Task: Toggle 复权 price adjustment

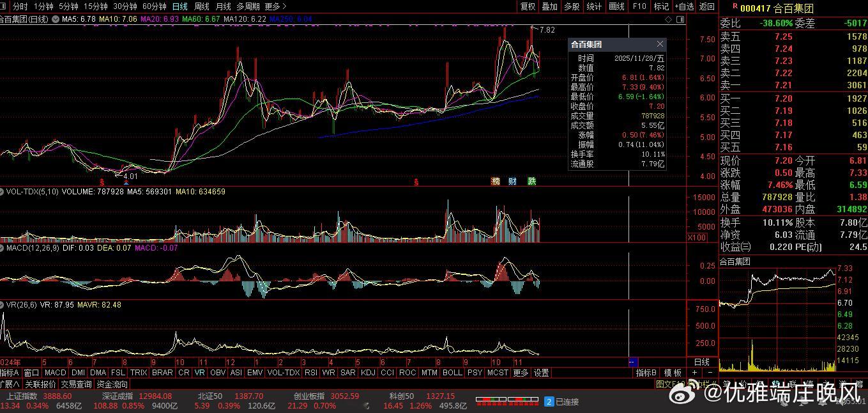Action: 528,6
